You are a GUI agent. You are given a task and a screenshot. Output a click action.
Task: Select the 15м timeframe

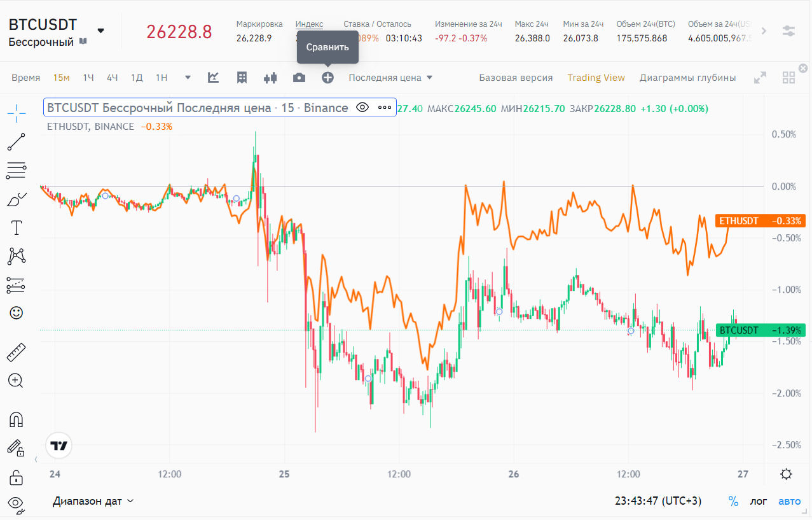click(61, 78)
